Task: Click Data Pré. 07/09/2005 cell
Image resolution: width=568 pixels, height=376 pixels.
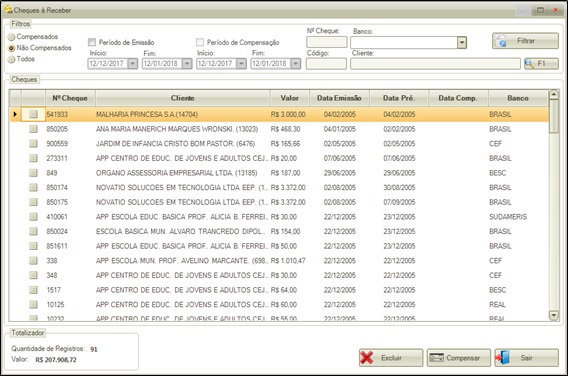Action: (399, 202)
